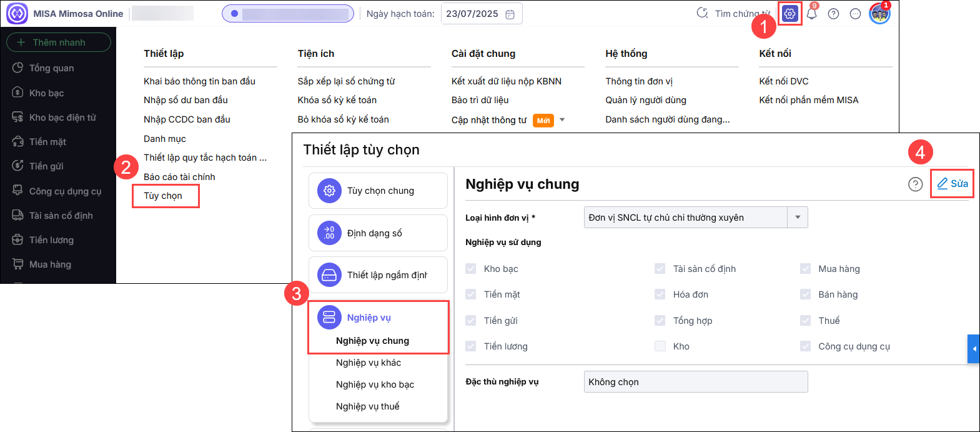Screen dimensions: 980x432
Task: Toggle the Tiền mặt checkbox
Action: click(x=471, y=294)
